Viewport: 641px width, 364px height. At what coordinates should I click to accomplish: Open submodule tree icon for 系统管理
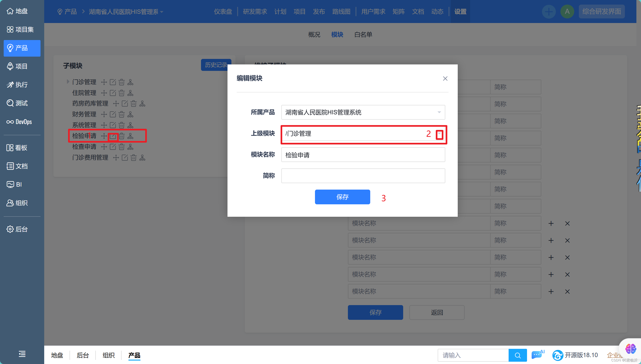coord(130,125)
